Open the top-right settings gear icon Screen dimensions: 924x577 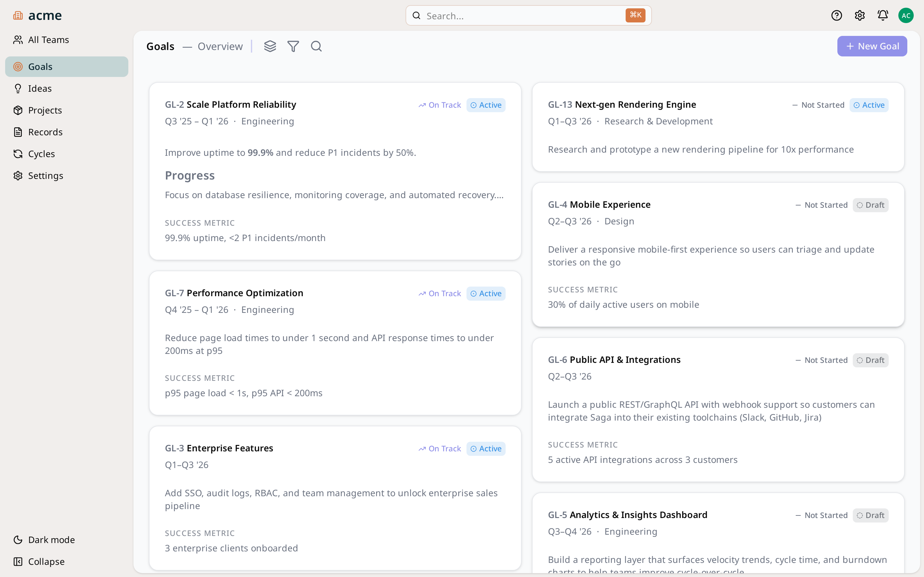click(x=860, y=15)
